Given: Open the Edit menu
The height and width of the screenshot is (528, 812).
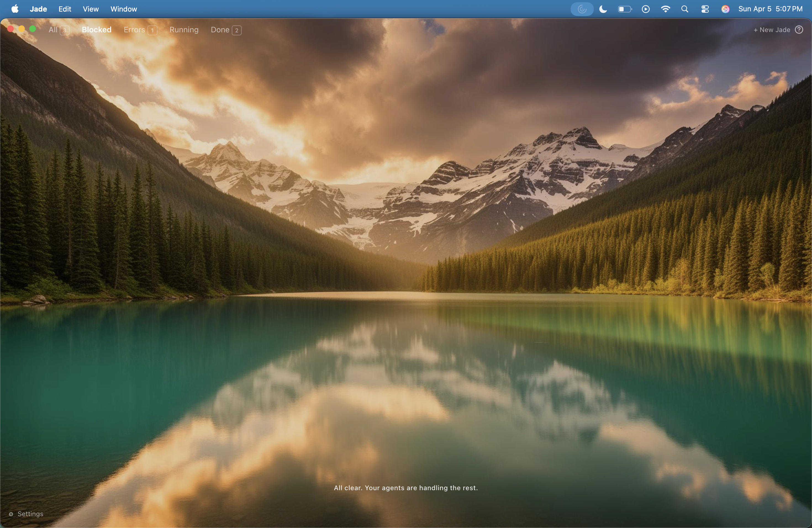Looking at the screenshot, I should tap(64, 9).
